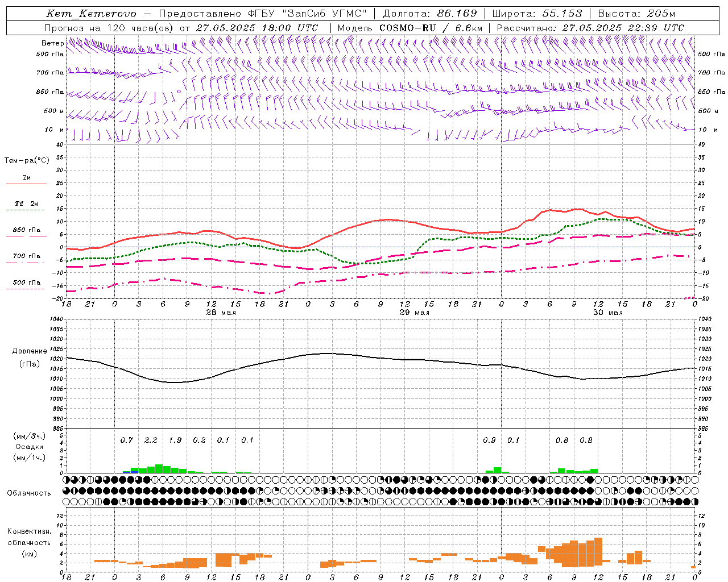Select the 'Широта: 55.153' latitude value

537,14
